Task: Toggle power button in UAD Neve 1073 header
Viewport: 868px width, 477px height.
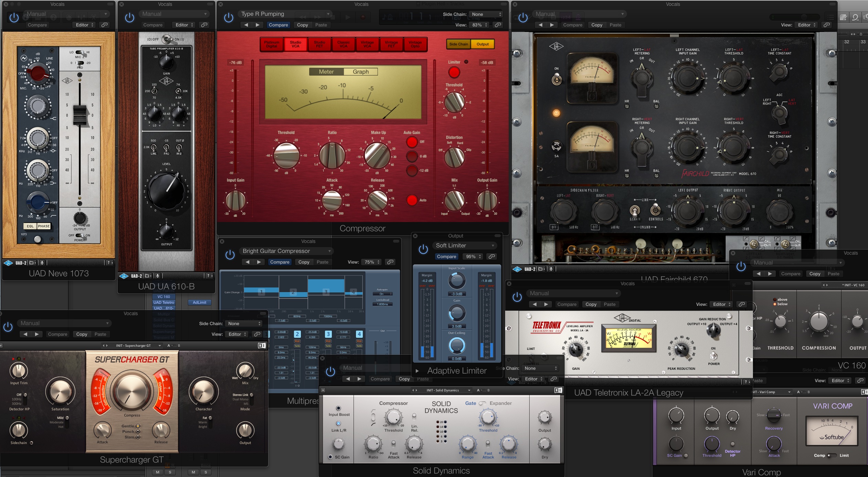Action: pos(14,18)
